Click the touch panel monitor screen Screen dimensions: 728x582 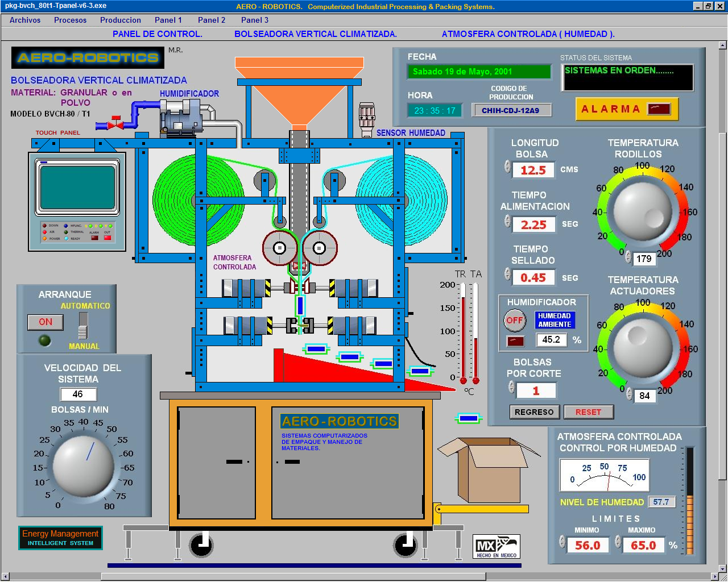pos(78,186)
